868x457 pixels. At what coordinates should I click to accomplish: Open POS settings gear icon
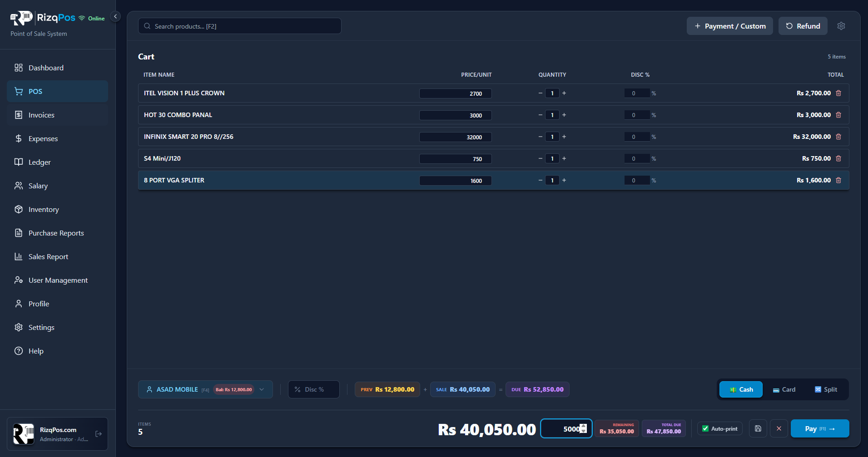tap(841, 26)
